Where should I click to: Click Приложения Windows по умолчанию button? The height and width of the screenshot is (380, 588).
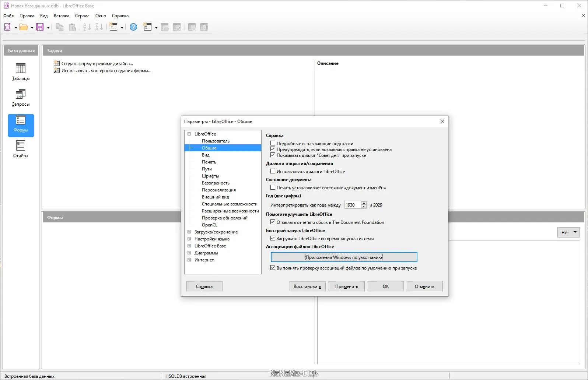click(x=344, y=257)
